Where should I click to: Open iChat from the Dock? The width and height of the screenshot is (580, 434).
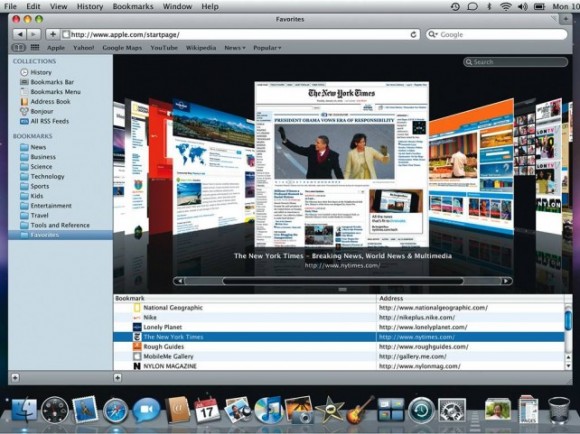coord(146,410)
